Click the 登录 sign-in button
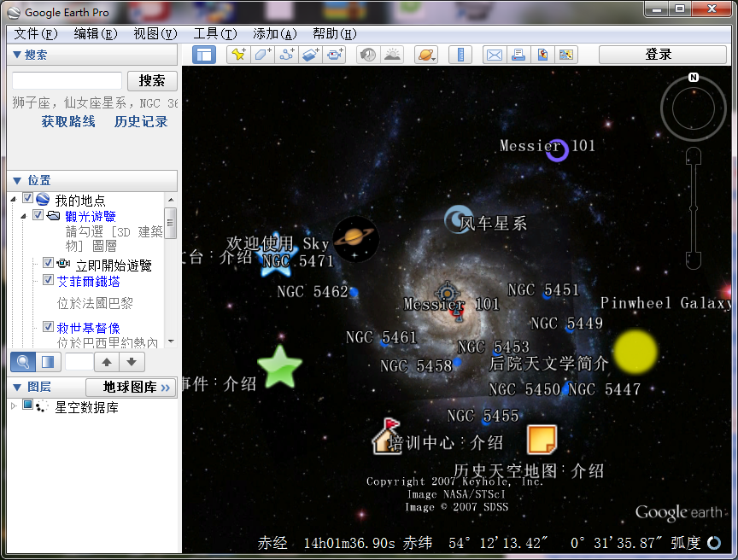The width and height of the screenshot is (738, 560). click(663, 55)
